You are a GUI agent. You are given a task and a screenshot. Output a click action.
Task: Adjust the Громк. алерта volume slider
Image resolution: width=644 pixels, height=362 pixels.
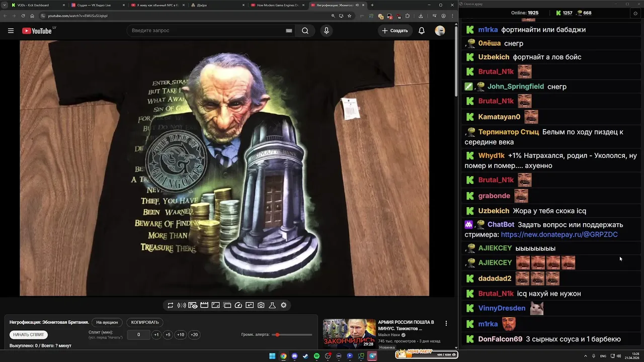click(292, 335)
